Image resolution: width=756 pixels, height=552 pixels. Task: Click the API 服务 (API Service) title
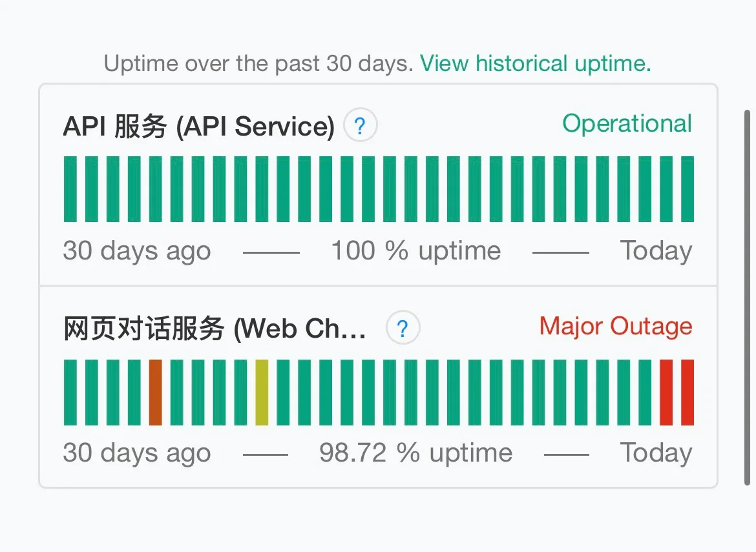[198, 127]
